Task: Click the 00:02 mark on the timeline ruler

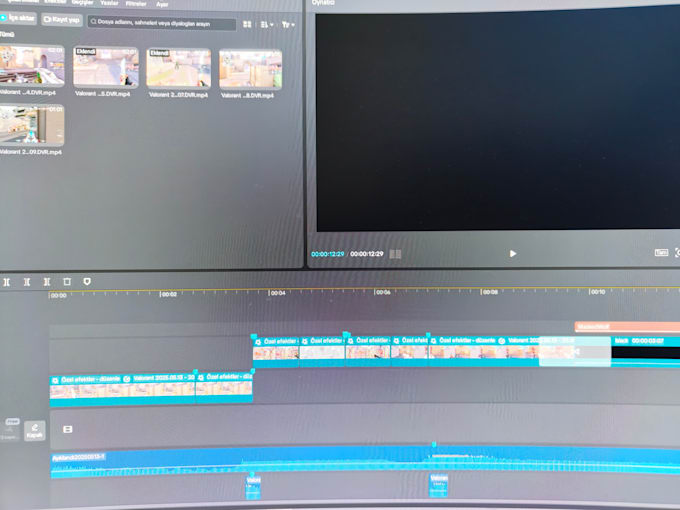Action: (x=168, y=294)
